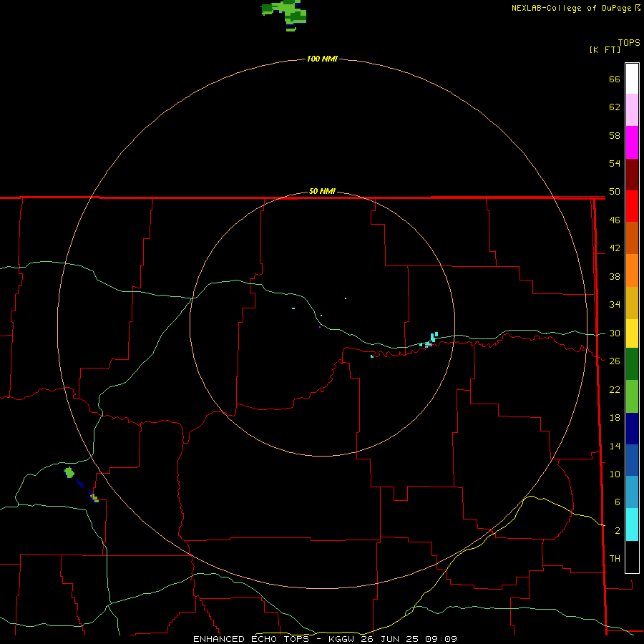Select the dark red legend swatch
644x644 pixels.
pos(632,175)
